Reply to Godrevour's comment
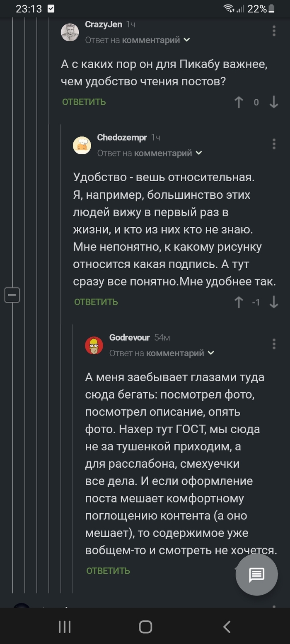Screen dimensions: 290x644 (108, 571)
